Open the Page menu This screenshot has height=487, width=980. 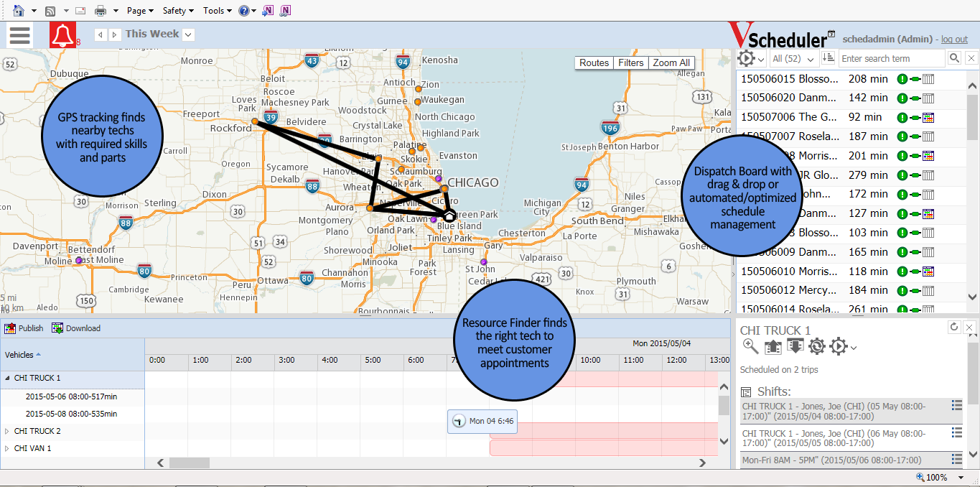point(140,10)
